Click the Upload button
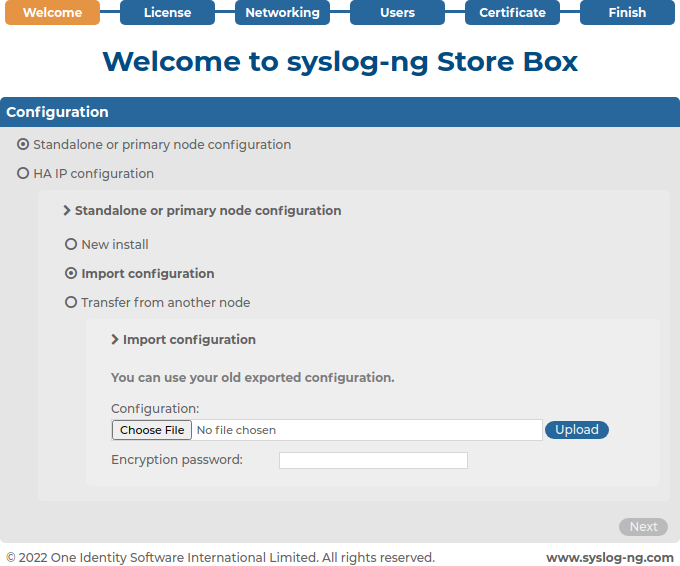Screen dimensions: 680x566 577,430
